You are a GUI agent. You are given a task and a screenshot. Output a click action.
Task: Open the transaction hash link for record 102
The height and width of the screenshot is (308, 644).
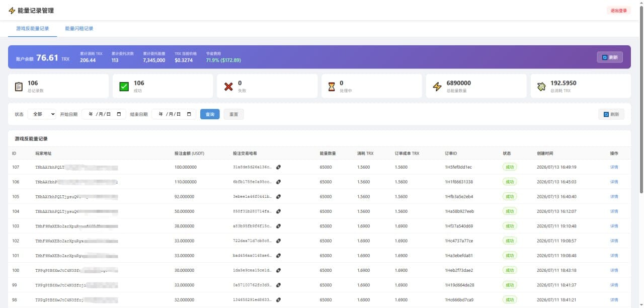click(278, 241)
